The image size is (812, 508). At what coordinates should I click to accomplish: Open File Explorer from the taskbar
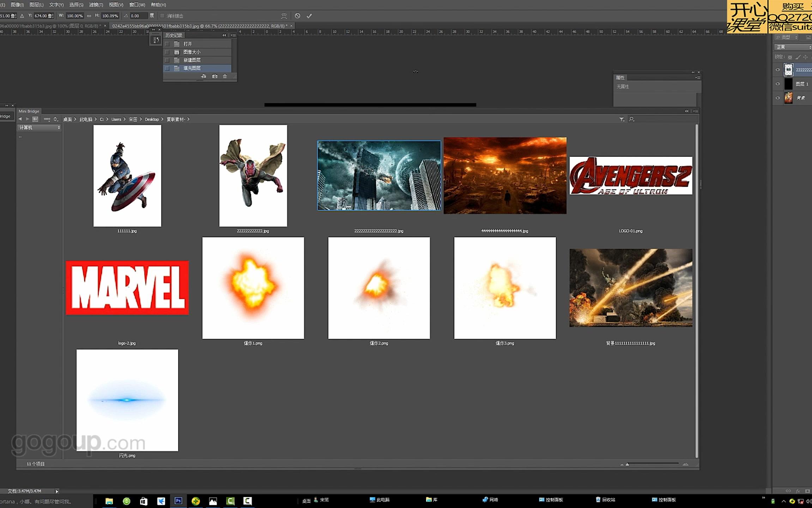pyautogui.click(x=109, y=501)
